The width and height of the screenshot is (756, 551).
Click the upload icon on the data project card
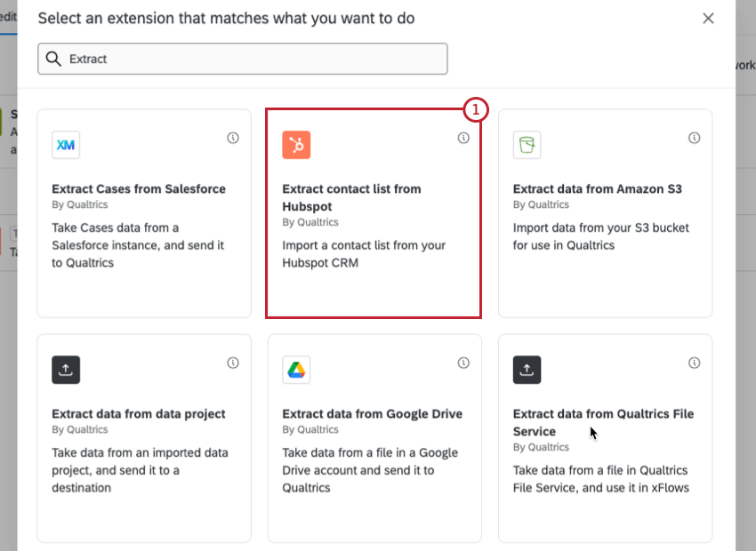[x=66, y=370]
